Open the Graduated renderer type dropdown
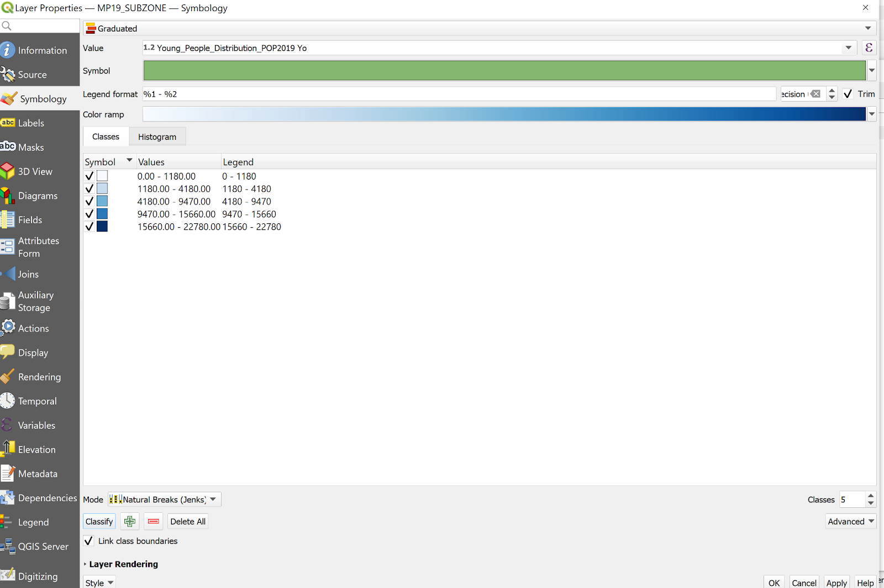 click(480, 28)
